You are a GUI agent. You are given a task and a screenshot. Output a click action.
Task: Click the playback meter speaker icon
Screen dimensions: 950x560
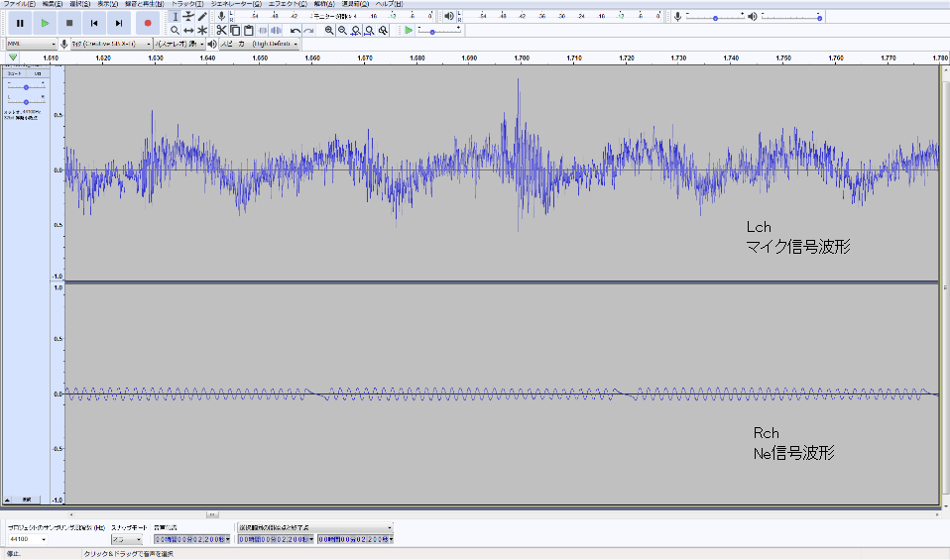click(x=449, y=16)
